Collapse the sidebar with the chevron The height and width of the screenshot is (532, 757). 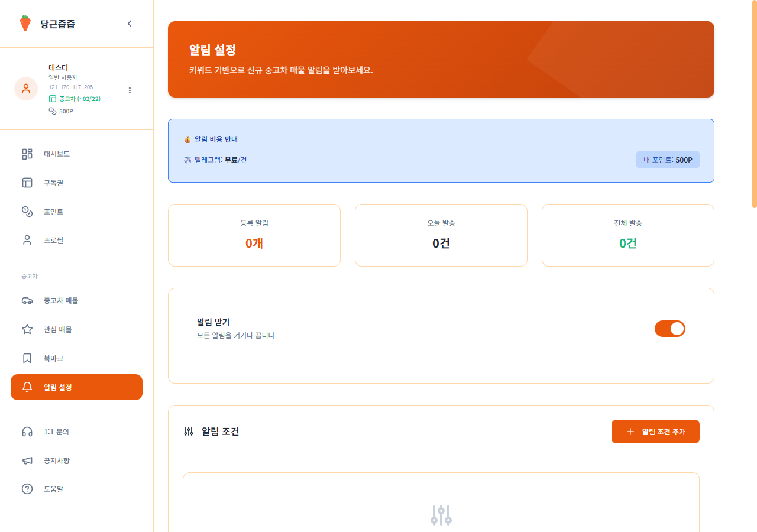coord(130,24)
